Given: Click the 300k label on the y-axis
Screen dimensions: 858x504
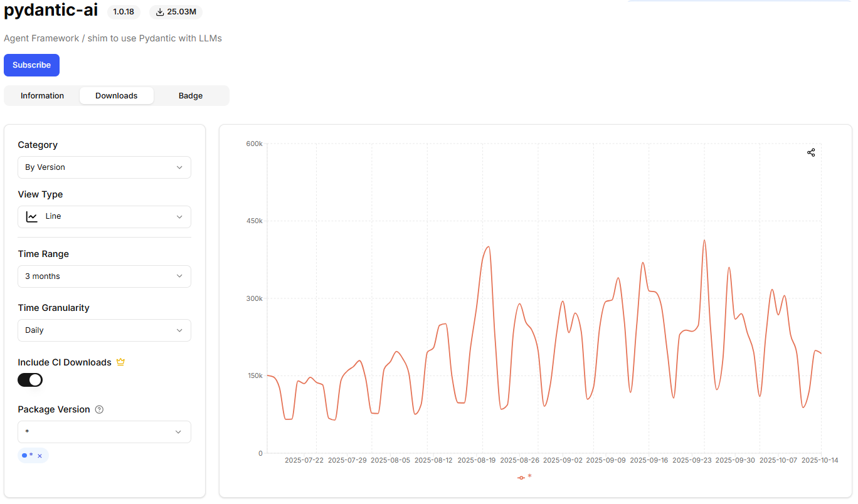Looking at the screenshot, I should 254,298.
